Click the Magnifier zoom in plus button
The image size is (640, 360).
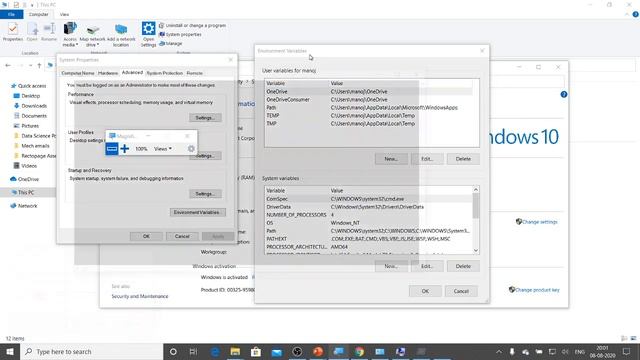point(125,149)
